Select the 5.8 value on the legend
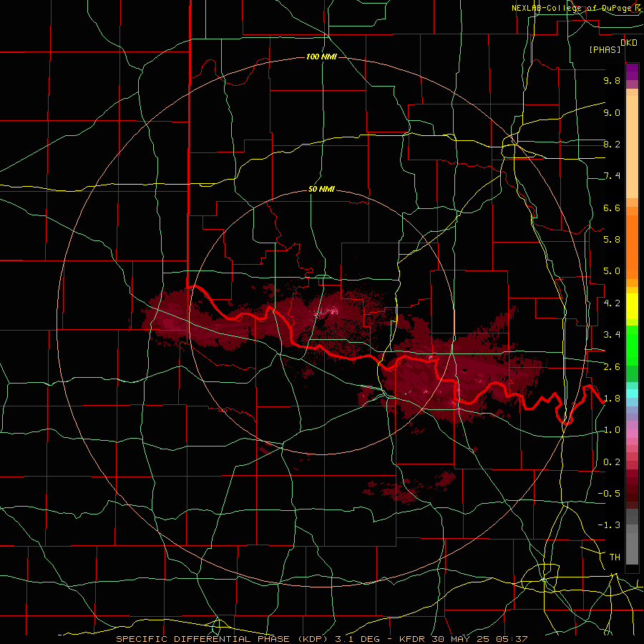 point(612,240)
